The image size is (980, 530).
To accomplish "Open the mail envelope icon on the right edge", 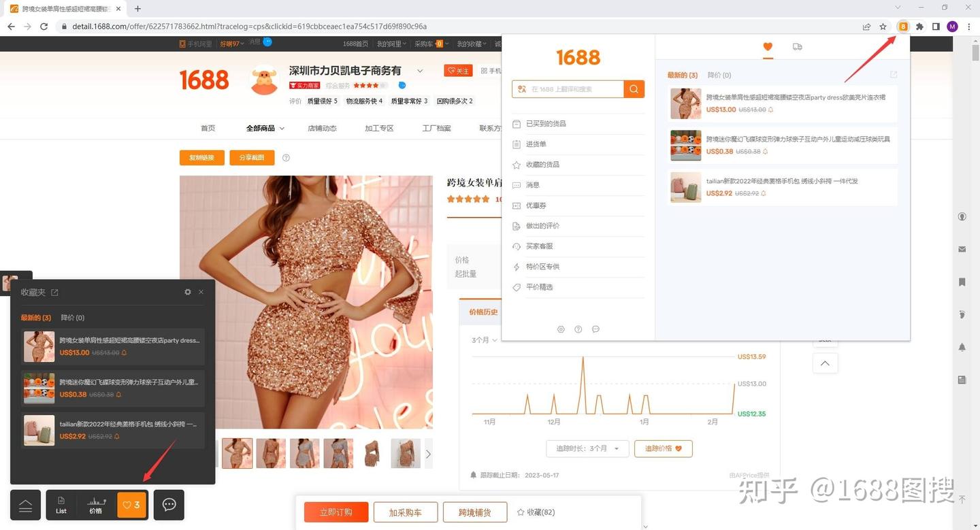I will coord(962,249).
